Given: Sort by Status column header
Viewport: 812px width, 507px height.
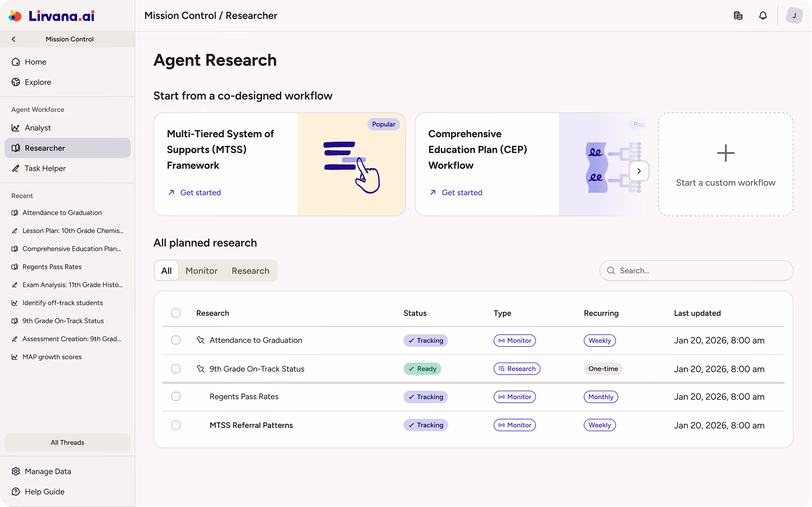Looking at the screenshot, I should pyautogui.click(x=415, y=313).
